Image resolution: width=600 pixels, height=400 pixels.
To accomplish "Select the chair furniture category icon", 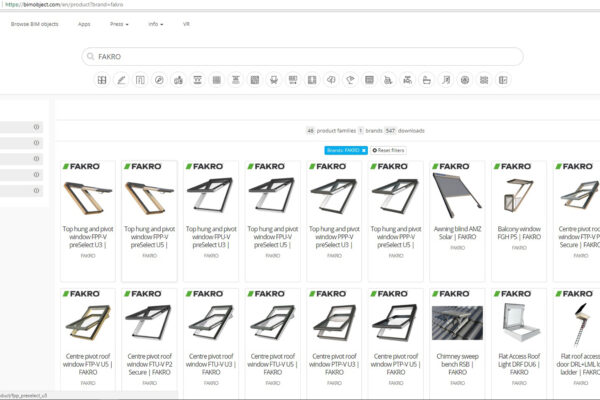I will [274, 80].
